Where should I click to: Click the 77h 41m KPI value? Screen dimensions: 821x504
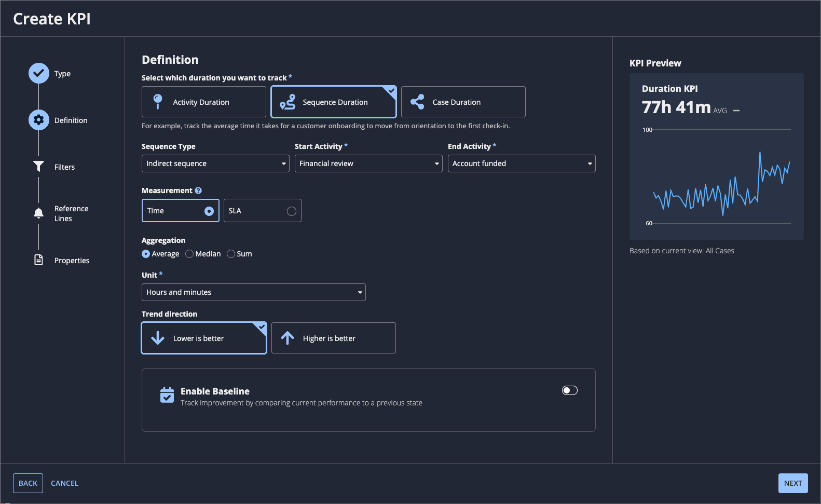(x=676, y=107)
